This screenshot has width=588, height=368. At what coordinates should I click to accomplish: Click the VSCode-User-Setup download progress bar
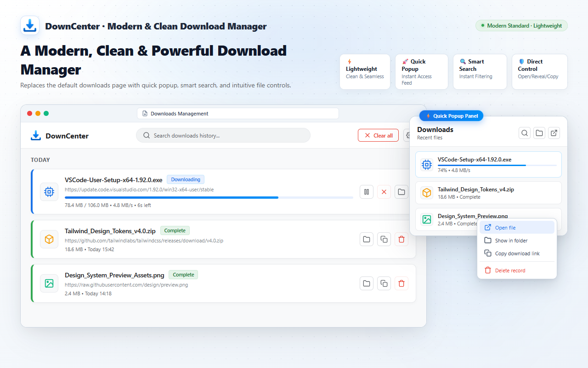coord(209,197)
